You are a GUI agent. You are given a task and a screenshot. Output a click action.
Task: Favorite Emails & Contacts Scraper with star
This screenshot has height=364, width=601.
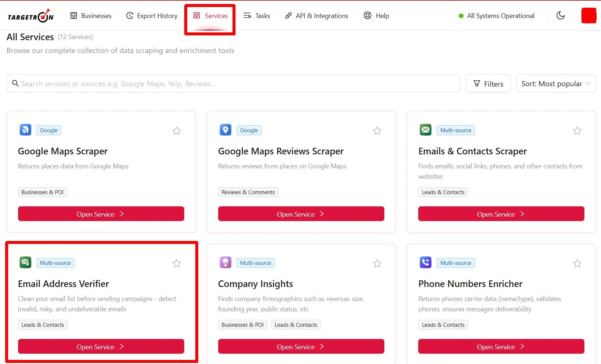coord(577,131)
